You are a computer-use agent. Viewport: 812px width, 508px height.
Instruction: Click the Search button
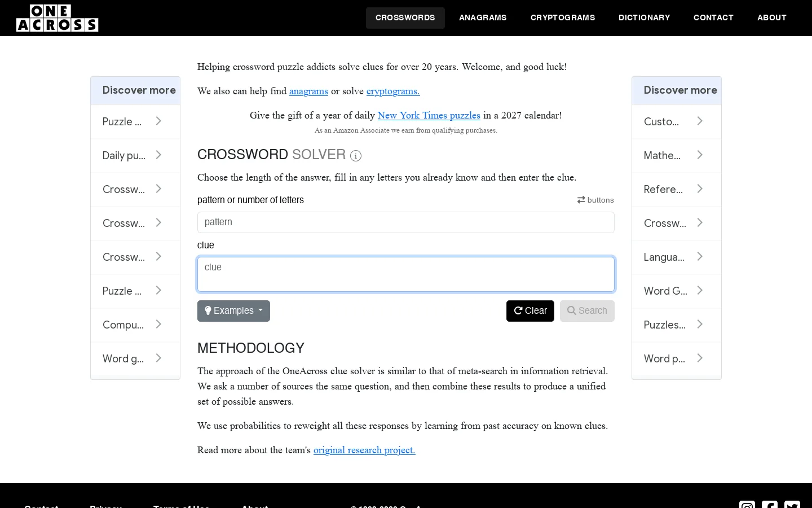[587, 311]
